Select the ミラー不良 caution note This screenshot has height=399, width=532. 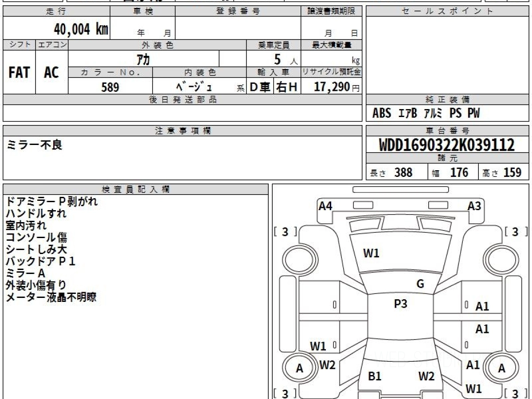35,145
